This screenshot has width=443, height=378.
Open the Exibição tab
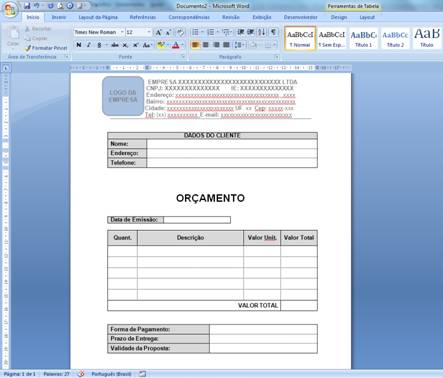[262, 17]
